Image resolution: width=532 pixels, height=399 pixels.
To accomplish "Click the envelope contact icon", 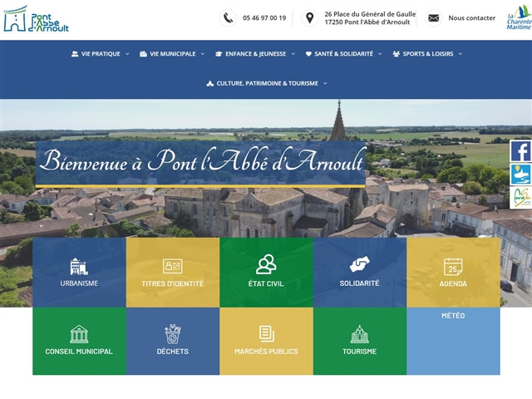I will click(x=433, y=17).
